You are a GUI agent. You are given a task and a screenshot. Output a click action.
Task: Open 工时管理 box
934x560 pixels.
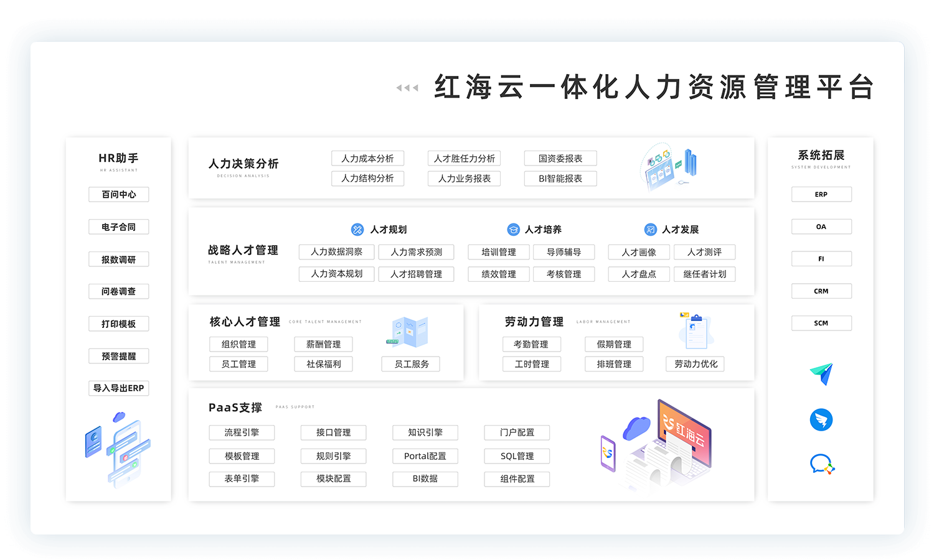pyautogui.click(x=532, y=364)
